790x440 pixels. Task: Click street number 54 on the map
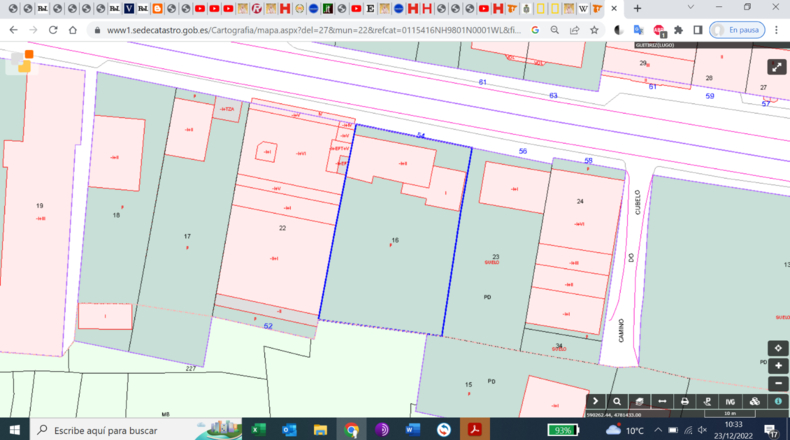pos(421,136)
